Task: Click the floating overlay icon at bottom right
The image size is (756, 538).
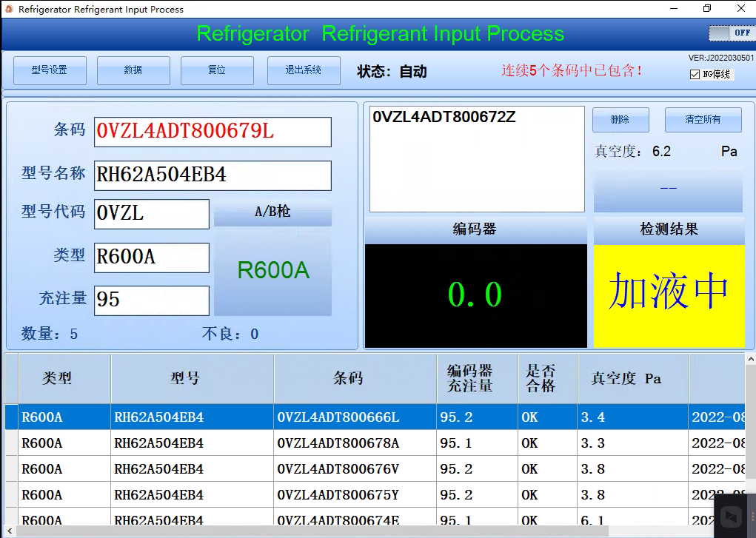Action: (732, 516)
